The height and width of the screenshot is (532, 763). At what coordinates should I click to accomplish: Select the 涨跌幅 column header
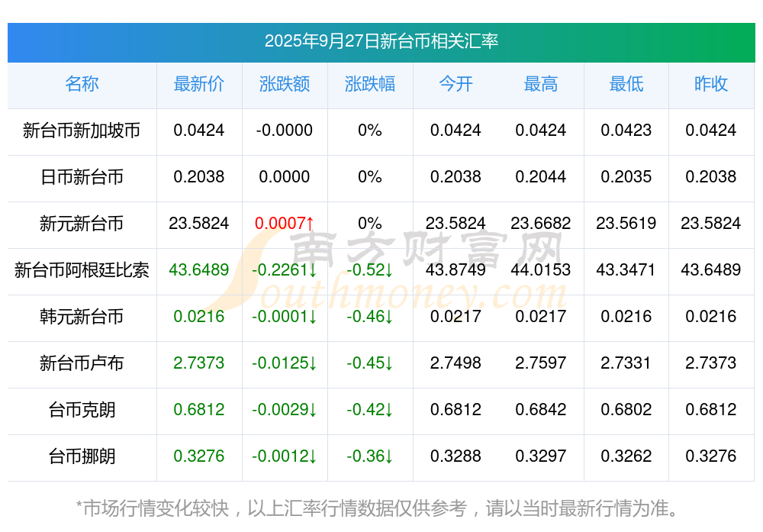point(369,84)
